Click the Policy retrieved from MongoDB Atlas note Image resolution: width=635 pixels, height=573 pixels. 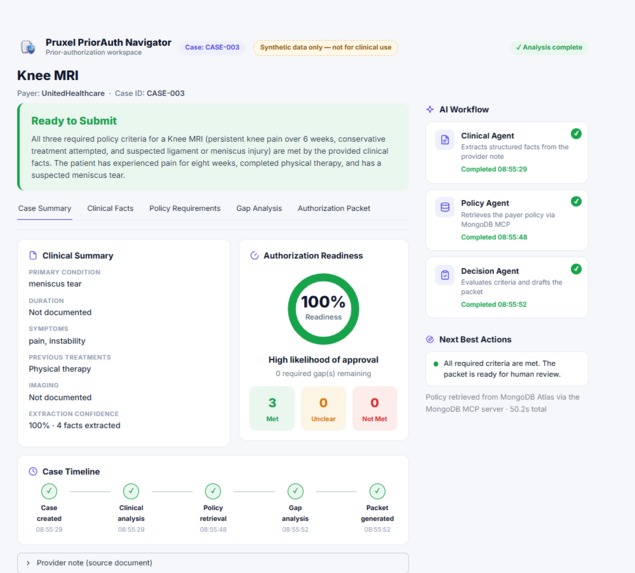tap(502, 403)
